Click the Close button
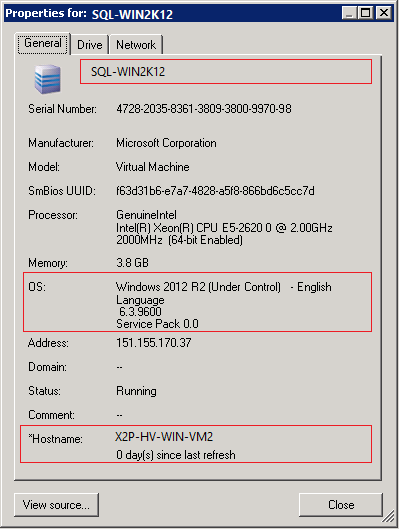 point(341,505)
